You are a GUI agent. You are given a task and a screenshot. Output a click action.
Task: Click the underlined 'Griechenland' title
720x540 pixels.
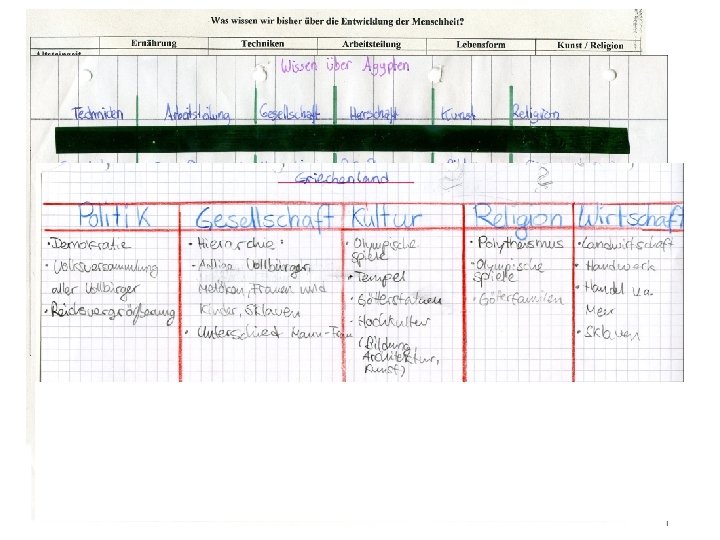(342, 178)
